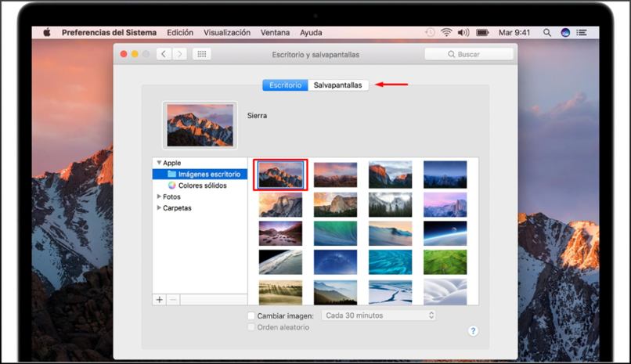Toggle the Orden aleatorio checkbox
The image size is (631, 364).
click(251, 327)
